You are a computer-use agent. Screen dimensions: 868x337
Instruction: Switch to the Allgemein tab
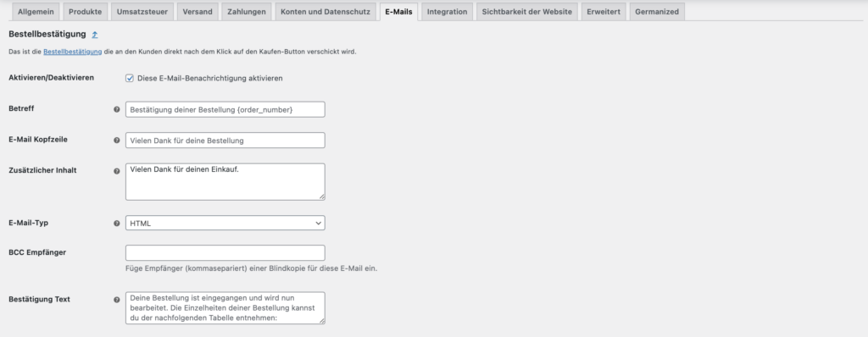36,12
